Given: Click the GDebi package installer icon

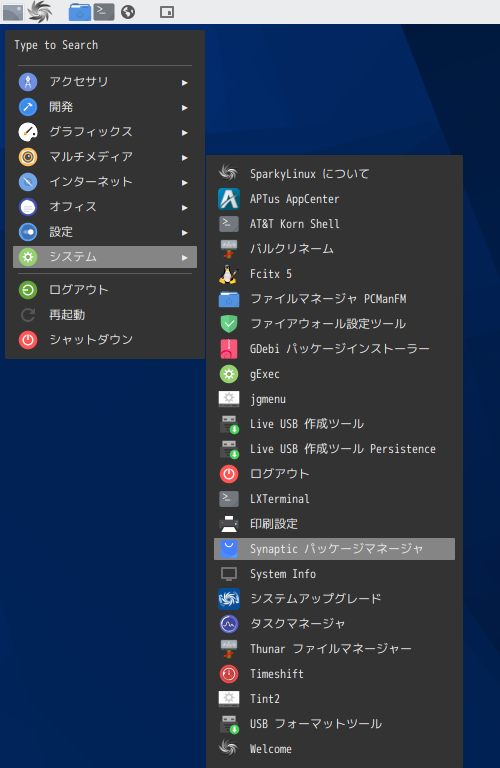Looking at the screenshot, I should [x=229, y=349].
